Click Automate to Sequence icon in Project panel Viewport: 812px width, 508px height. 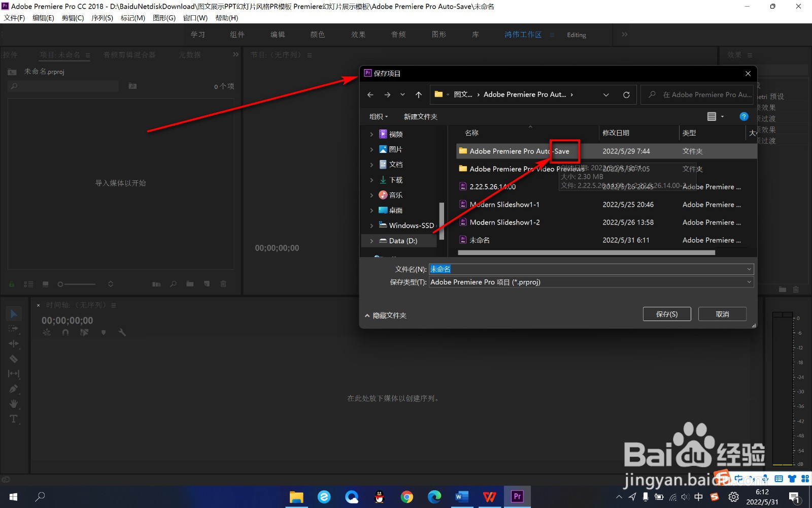coord(156,284)
